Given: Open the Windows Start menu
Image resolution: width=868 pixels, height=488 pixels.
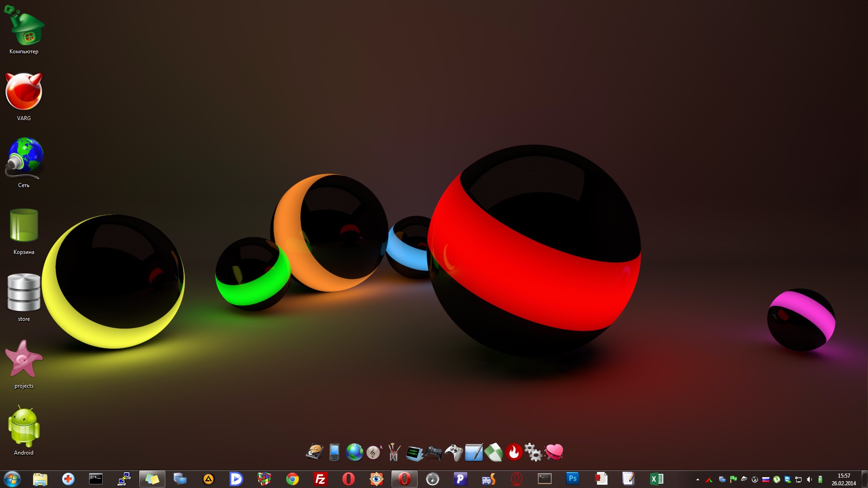Looking at the screenshot, I should [x=12, y=479].
